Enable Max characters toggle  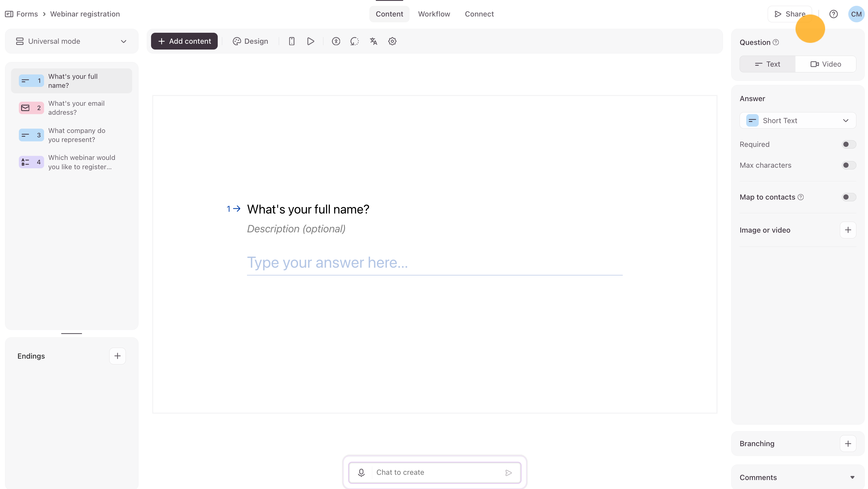coord(849,165)
